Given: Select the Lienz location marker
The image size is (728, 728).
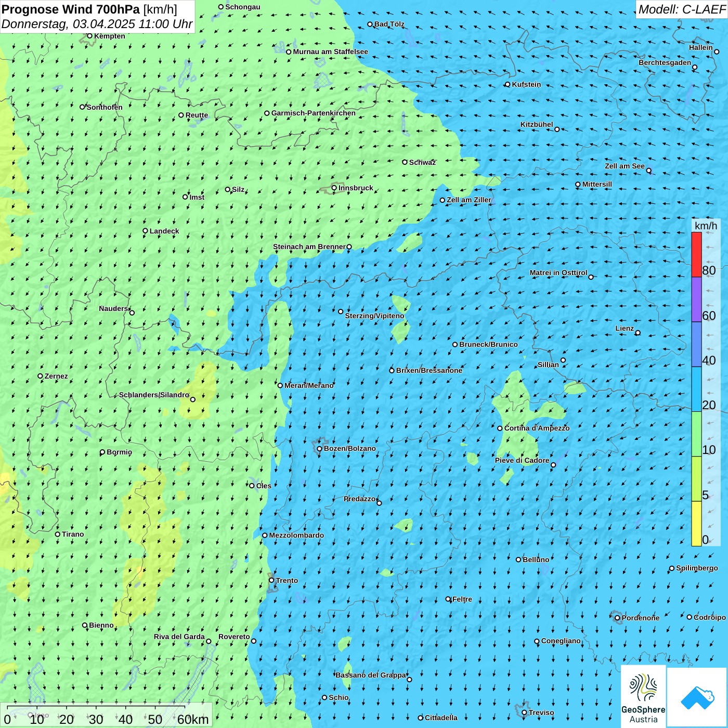Looking at the screenshot, I should click(638, 333).
